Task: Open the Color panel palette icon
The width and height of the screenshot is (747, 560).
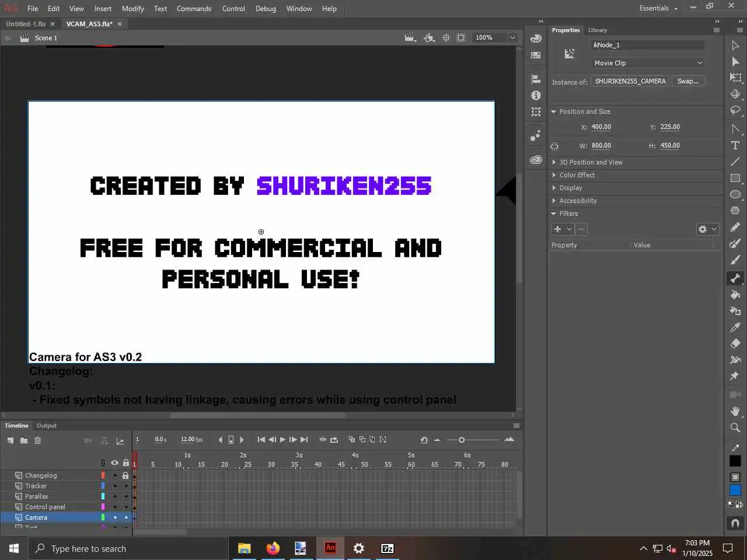Action: [x=536, y=38]
